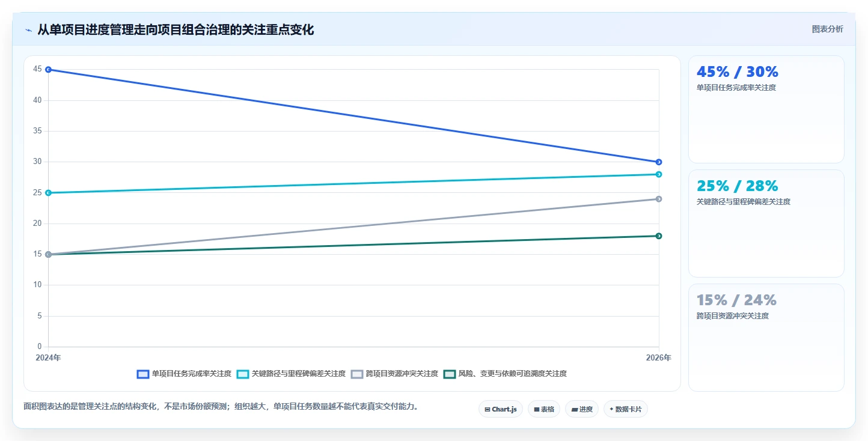
Task: Click the green data point at 18 in 2026年
Action: click(659, 236)
